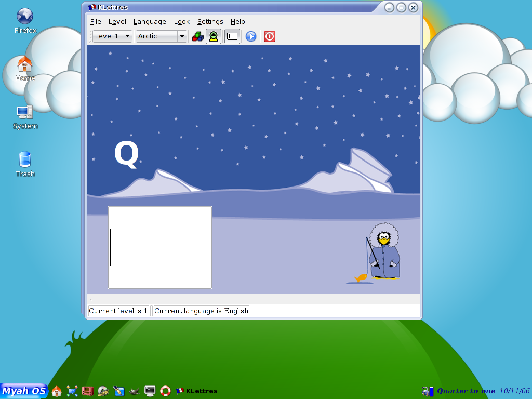Open the Level 1 dropdown
532x399 pixels.
tap(112, 36)
